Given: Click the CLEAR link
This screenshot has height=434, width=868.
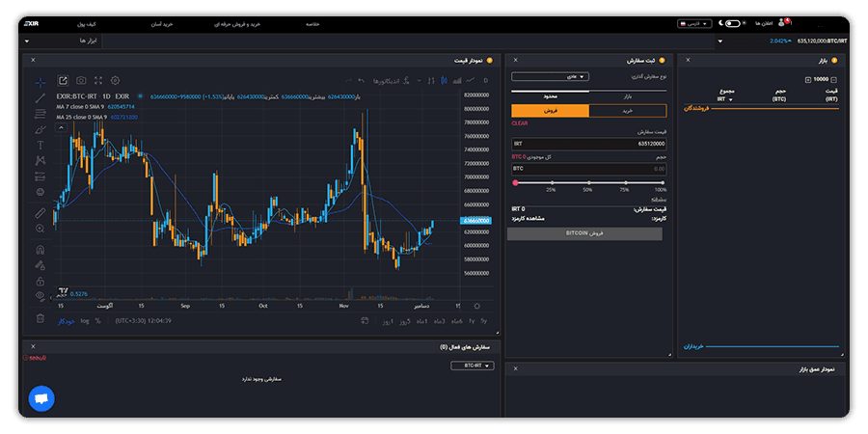Looking at the screenshot, I should click(519, 123).
